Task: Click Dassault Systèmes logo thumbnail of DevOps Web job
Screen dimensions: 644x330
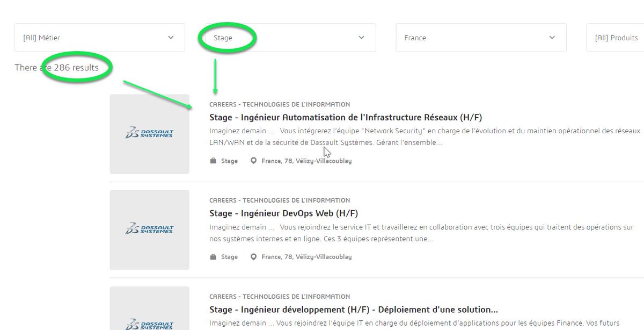Action: click(150, 230)
